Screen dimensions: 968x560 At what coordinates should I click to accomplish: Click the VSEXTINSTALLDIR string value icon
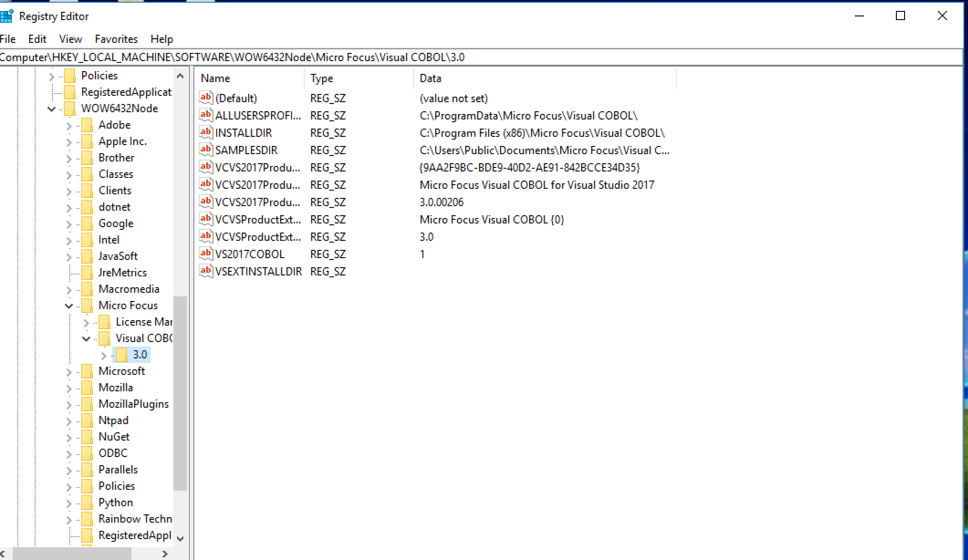206,271
